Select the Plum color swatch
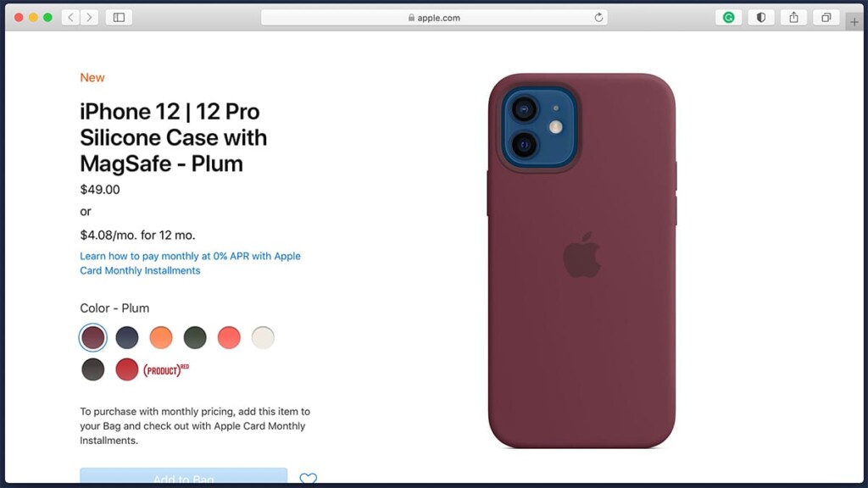This screenshot has width=868, height=488. pos(93,337)
